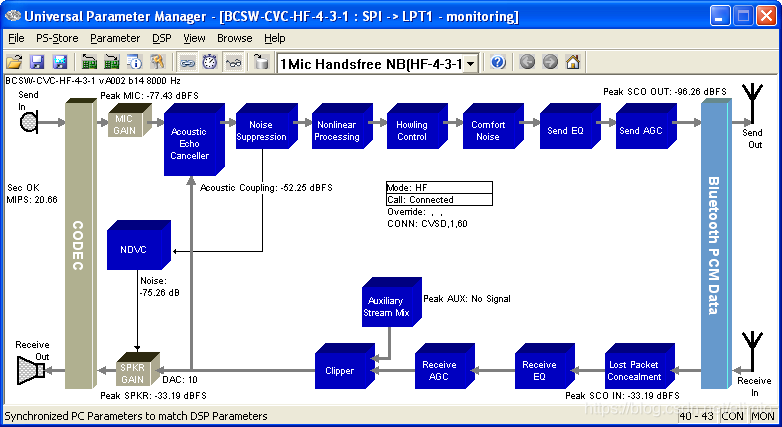Screen dimensions: 782x427
Task: Open the View menu
Action: pyautogui.click(x=194, y=38)
